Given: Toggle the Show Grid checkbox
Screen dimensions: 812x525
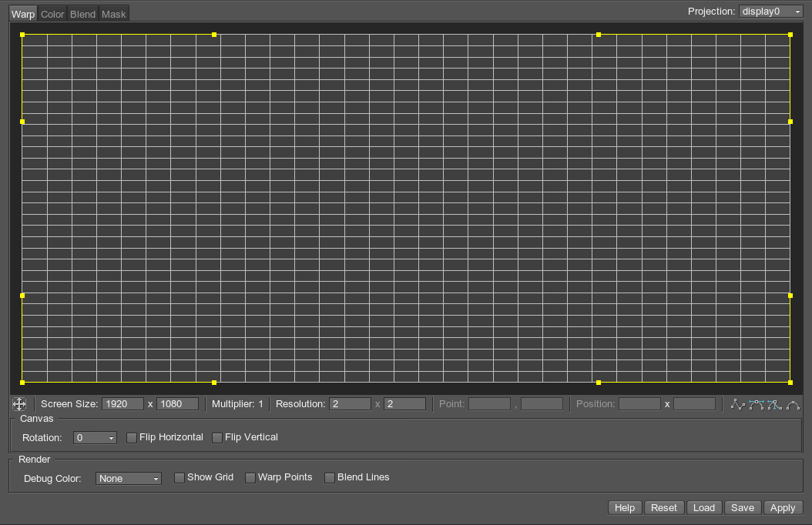Looking at the screenshot, I should coord(180,478).
